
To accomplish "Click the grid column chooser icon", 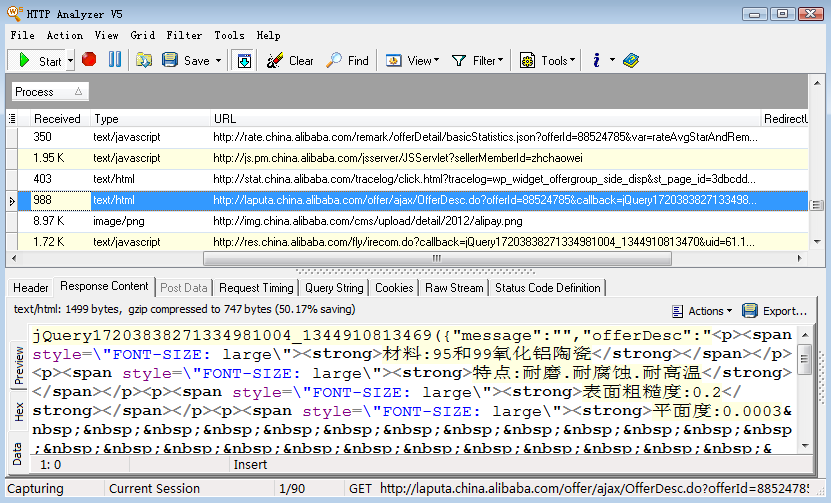I will pos(12,119).
